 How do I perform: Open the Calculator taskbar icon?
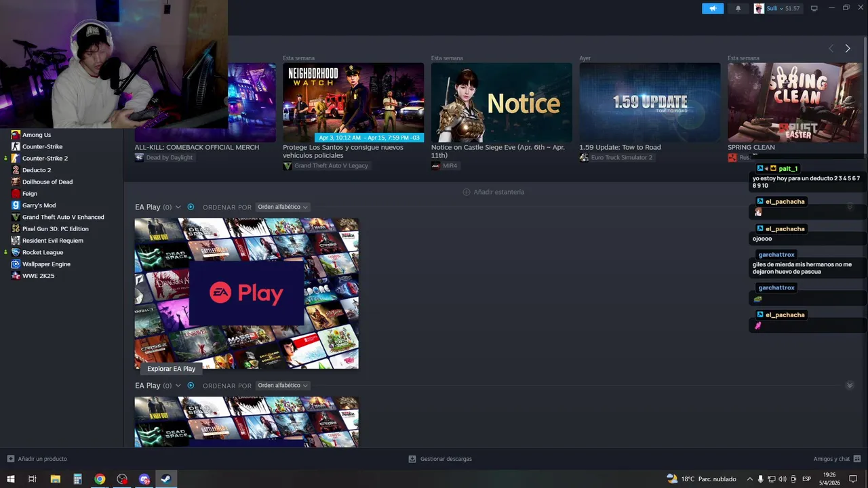pos(77,479)
